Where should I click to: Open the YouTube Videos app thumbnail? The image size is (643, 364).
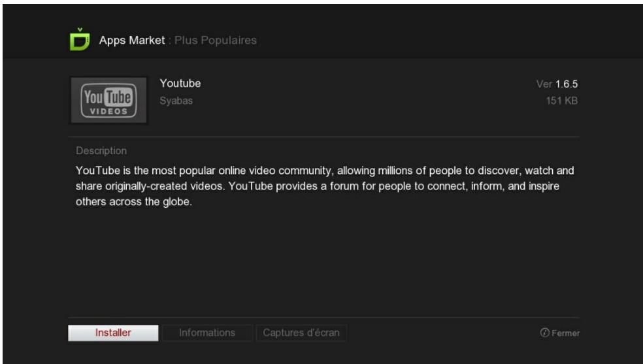pos(108,100)
